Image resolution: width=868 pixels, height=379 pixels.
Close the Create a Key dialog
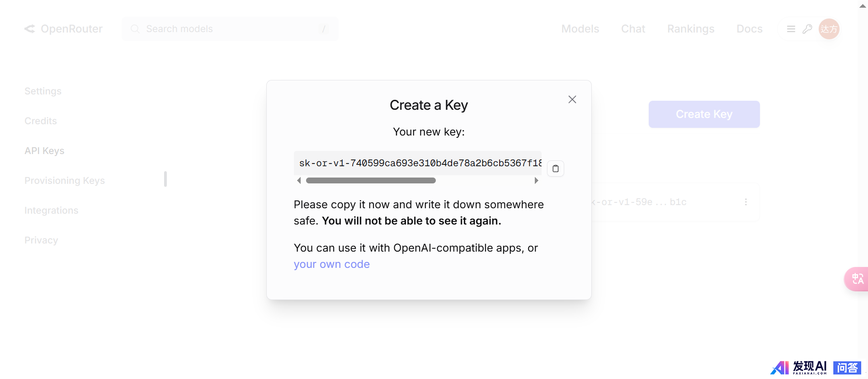[572, 99]
